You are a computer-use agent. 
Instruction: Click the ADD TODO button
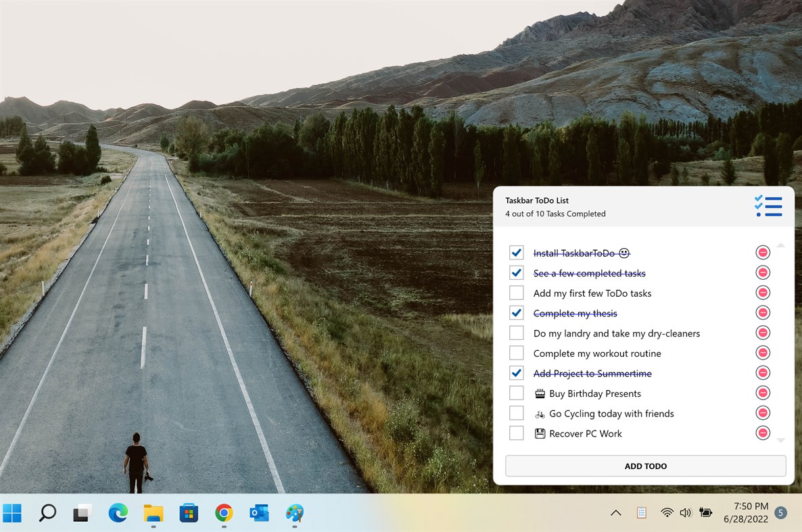click(645, 466)
